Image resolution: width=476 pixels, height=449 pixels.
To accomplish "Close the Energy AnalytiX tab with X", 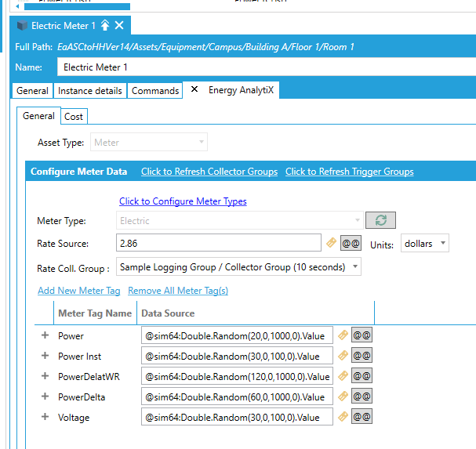I will click(x=194, y=90).
